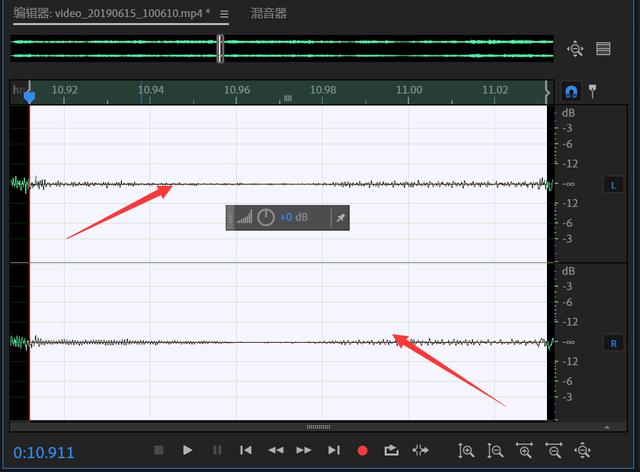Click the 10.96 mark on time ruler

pyautogui.click(x=237, y=90)
